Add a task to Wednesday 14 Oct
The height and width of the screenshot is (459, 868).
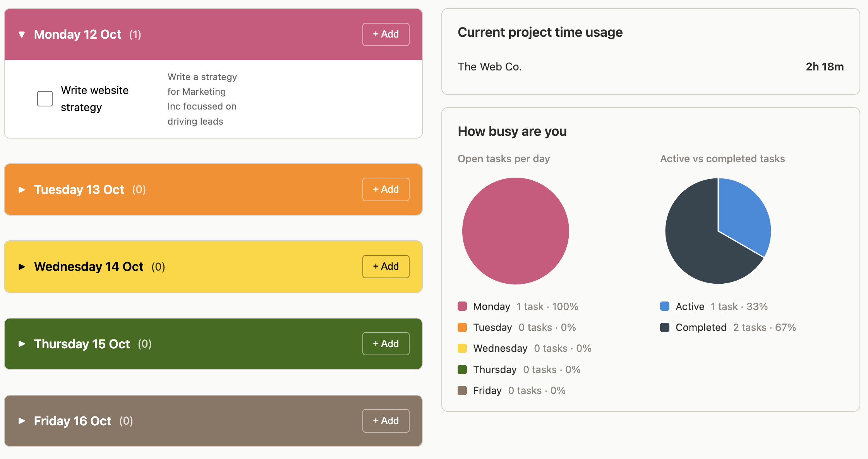tap(386, 266)
